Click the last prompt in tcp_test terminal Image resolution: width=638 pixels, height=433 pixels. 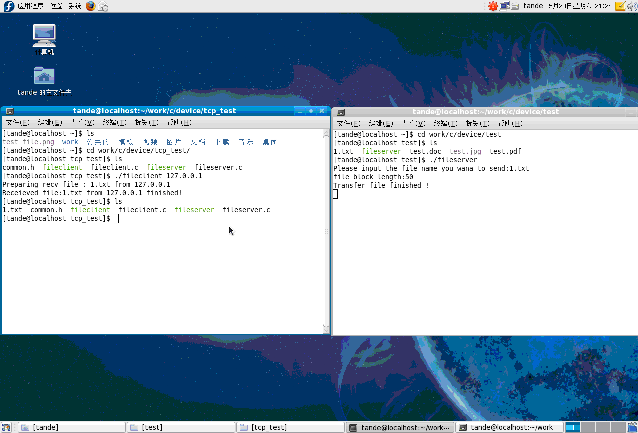point(57,218)
